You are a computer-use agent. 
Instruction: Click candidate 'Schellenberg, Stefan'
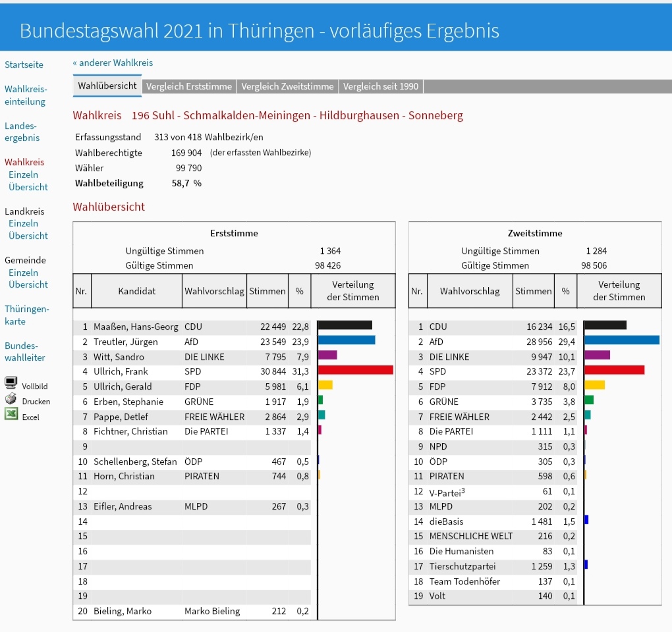pos(135,461)
